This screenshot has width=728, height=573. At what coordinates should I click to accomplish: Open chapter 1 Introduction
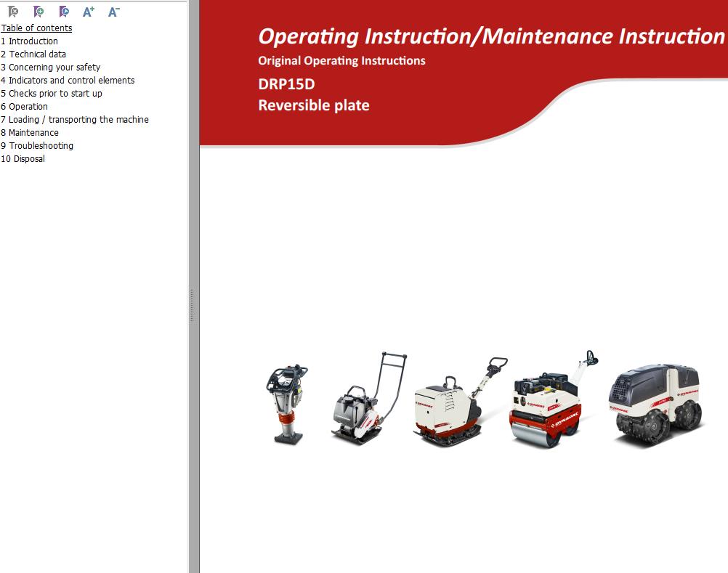pos(29,41)
